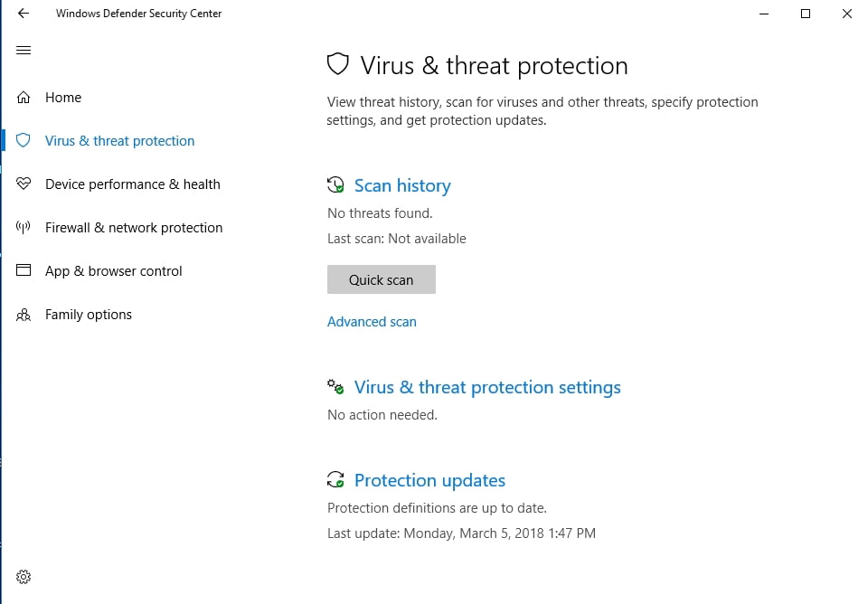This screenshot has height=604, width=868.
Task: Select the App & browser control icon
Action: (x=24, y=270)
